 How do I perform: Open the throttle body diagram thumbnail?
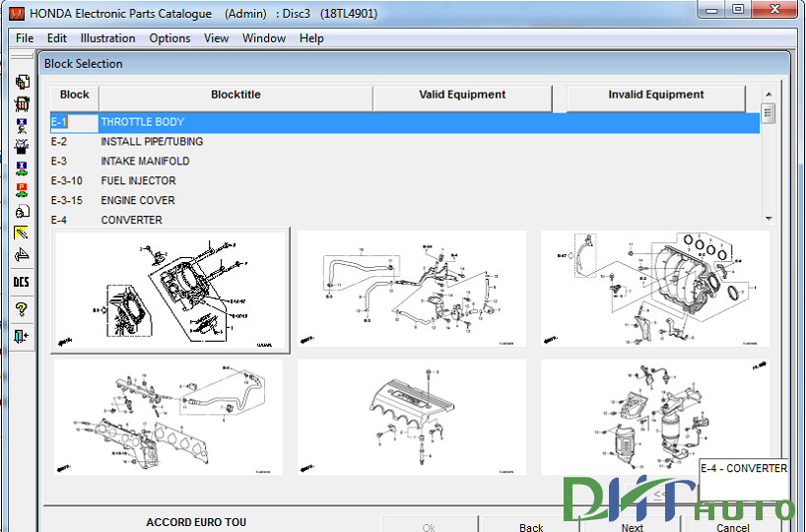pos(170,291)
